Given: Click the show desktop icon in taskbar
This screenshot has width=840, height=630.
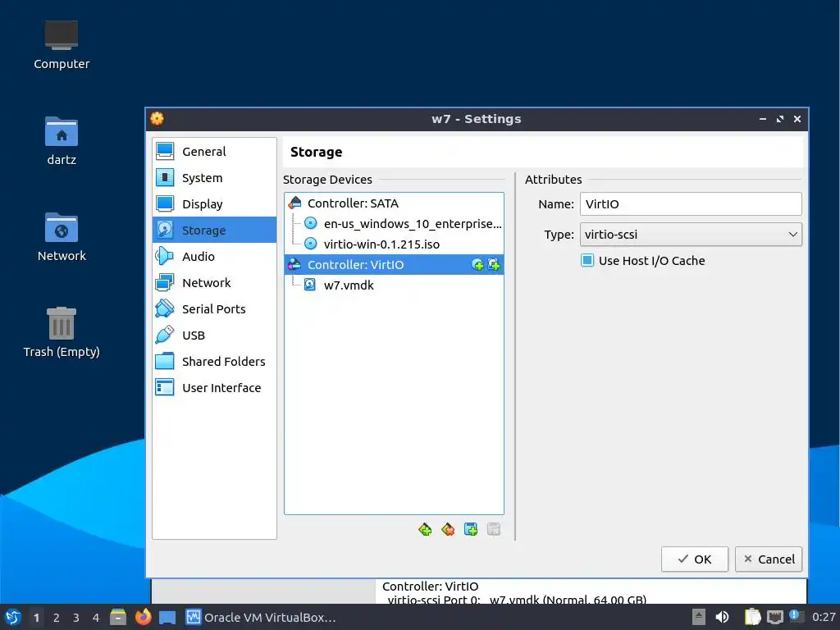Looking at the screenshot, I should pos(167,618).
